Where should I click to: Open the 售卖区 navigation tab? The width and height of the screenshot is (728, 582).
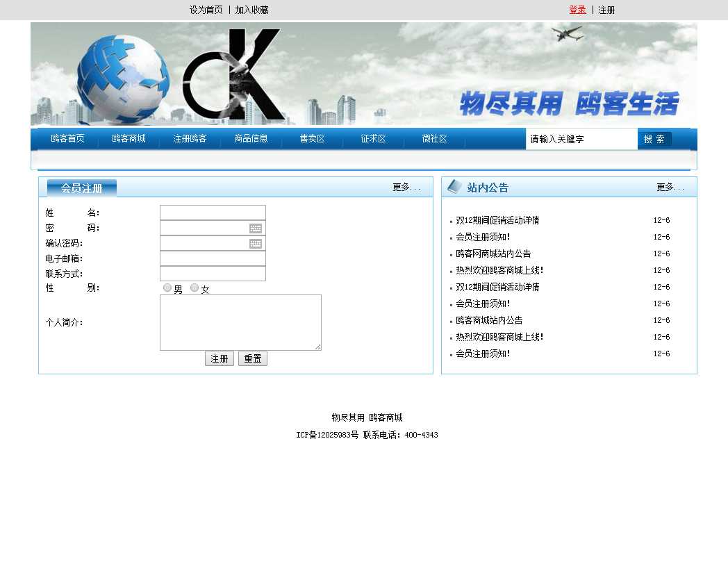pyautogui.click(x=312, y=139)
